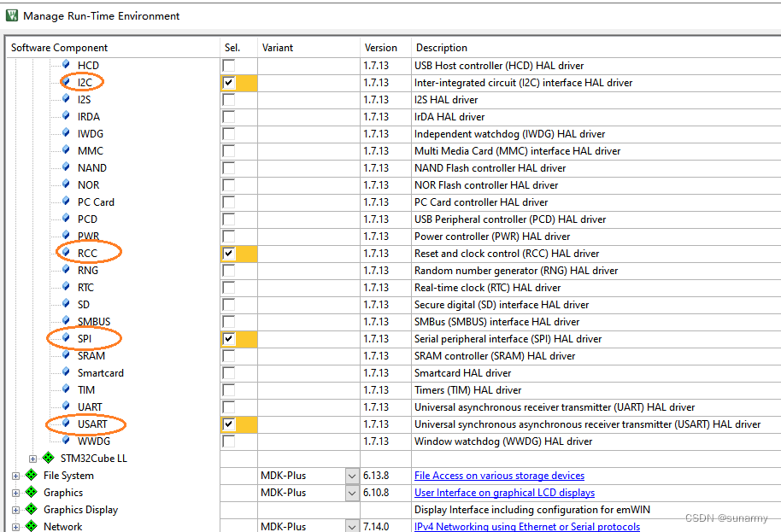Click the green diamond icon of Network

32,525
